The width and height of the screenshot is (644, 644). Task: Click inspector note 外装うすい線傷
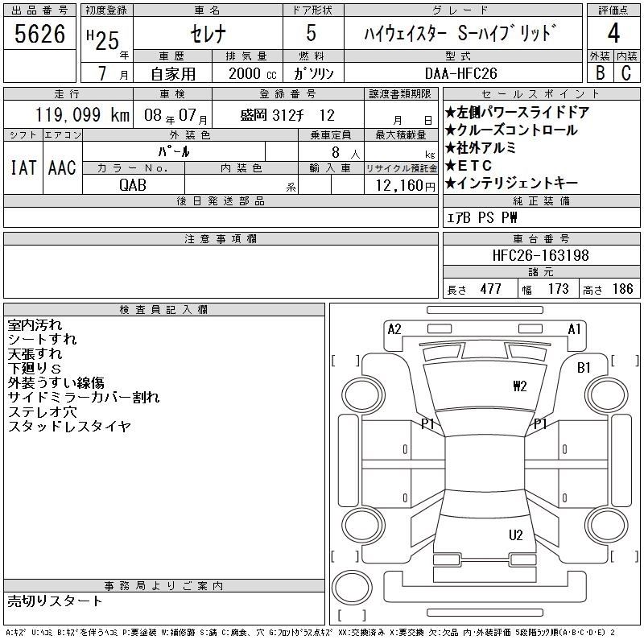pyautogui.click(x=56, y=382)
